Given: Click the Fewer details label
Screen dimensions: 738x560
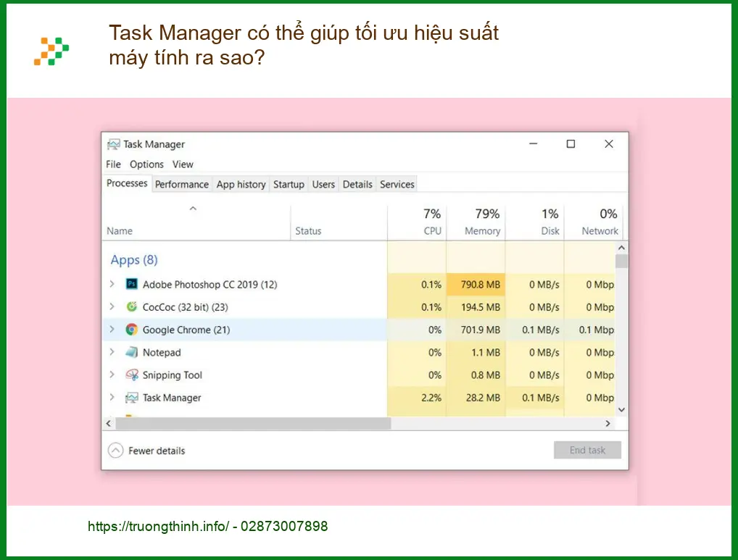Looking at the screenshot, I should tap(157, 451).
